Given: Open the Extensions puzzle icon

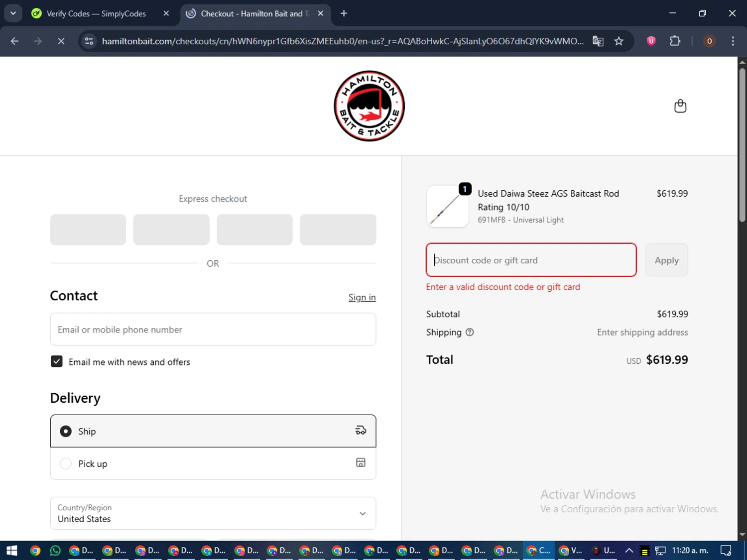Looking at the screenshot, I should [x=675, y=41].
